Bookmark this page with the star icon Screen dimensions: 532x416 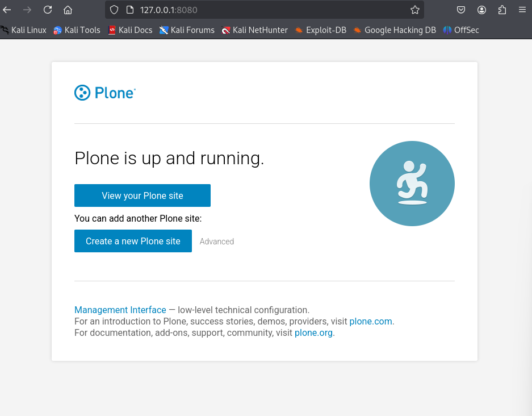pyautogui.click(x=414, y=10)
